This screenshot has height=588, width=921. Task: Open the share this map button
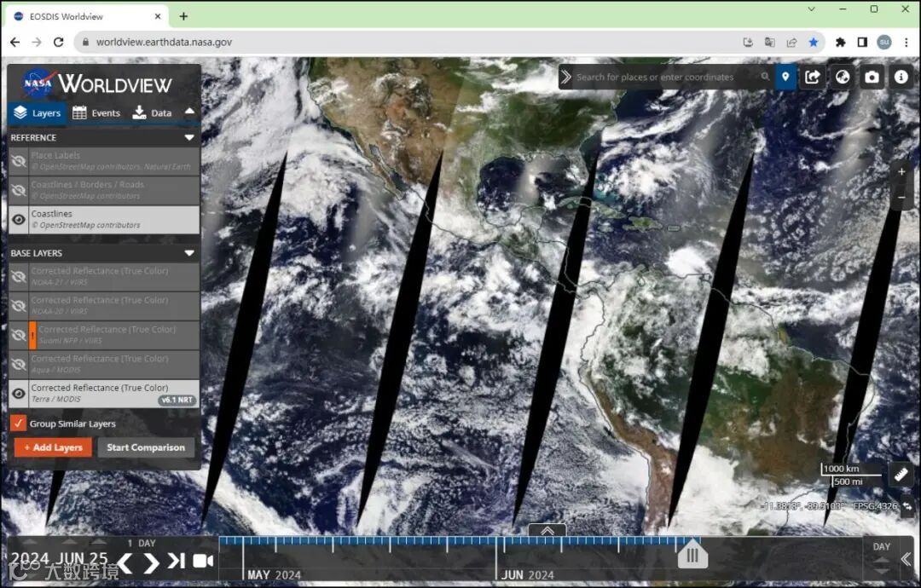tap(813, 77)
